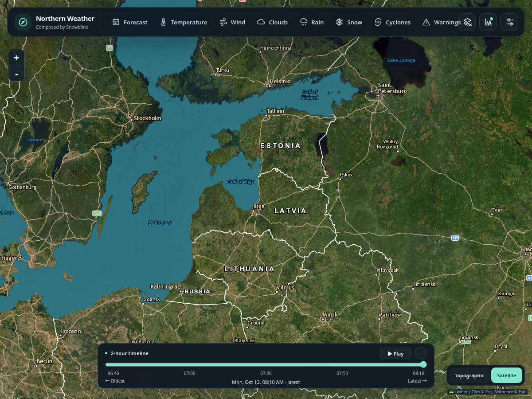Click the ESTONIA country label
The image size is (532, 399).
(x=281, y=145)
